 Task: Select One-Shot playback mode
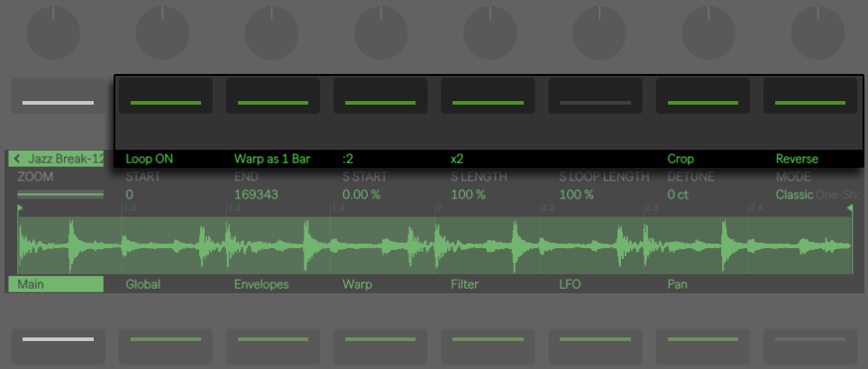(x=837, y=195)
